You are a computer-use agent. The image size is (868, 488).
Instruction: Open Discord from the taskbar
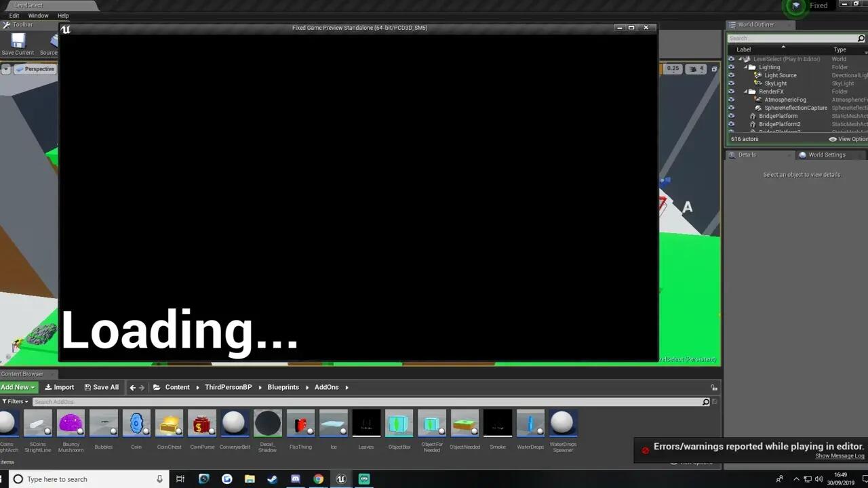295,479
